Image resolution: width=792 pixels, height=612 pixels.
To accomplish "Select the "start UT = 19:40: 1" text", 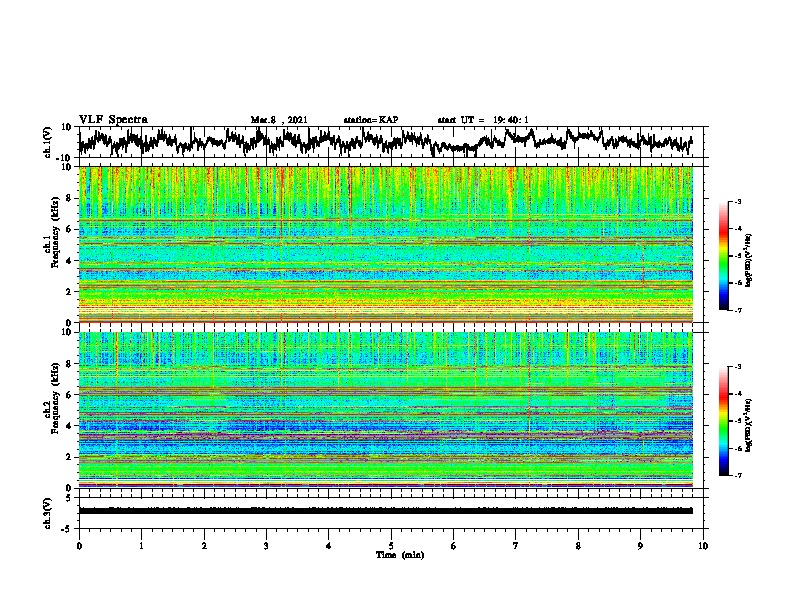I will (x=483, y=120).
